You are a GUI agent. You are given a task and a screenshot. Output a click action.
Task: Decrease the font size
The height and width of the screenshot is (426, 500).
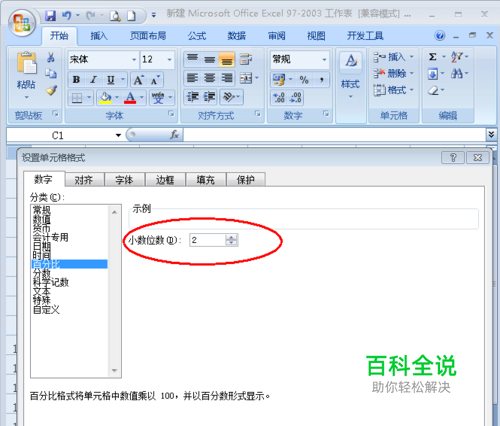tap(155, 80)
